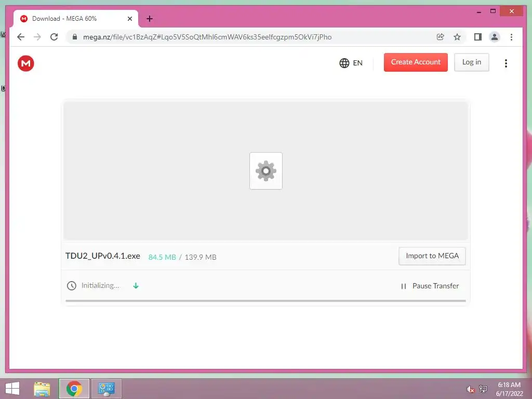Click the gear file-type thumbnail
The height and width of the screenshot is (399, 532).
click(265, 171)
